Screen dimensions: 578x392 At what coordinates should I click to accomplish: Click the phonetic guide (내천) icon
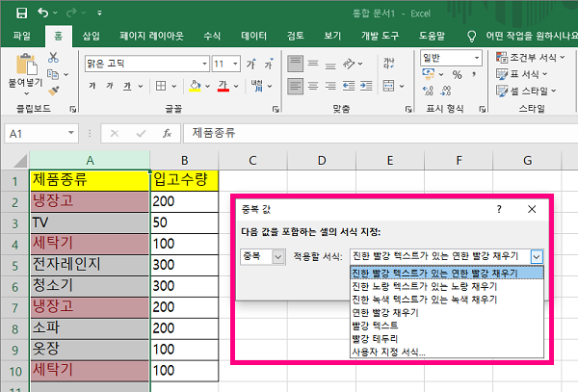[x=257, y=86]
